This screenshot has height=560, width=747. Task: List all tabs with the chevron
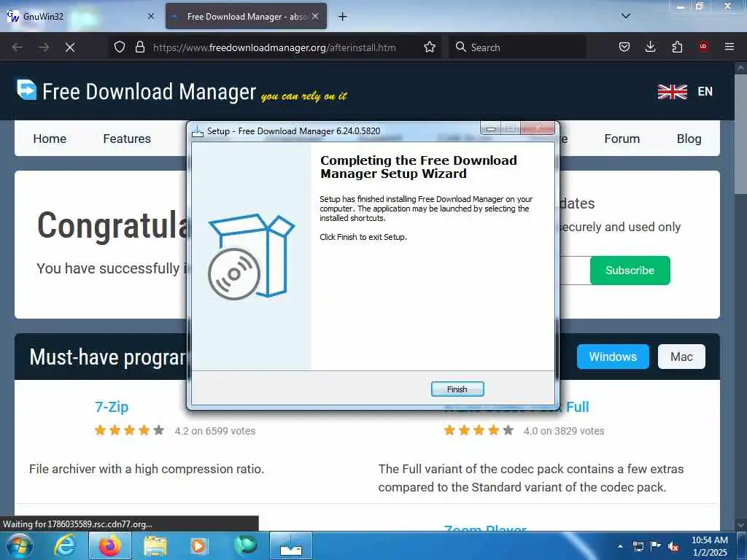pos(626,16)
